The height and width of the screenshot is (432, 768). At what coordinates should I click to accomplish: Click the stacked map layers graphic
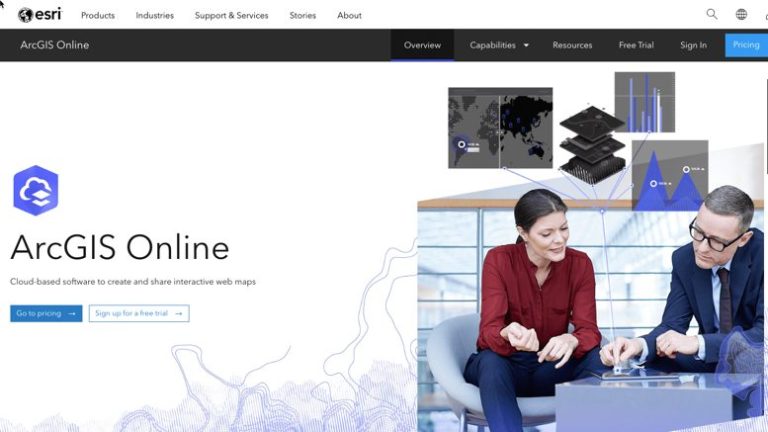coord(592,144)
